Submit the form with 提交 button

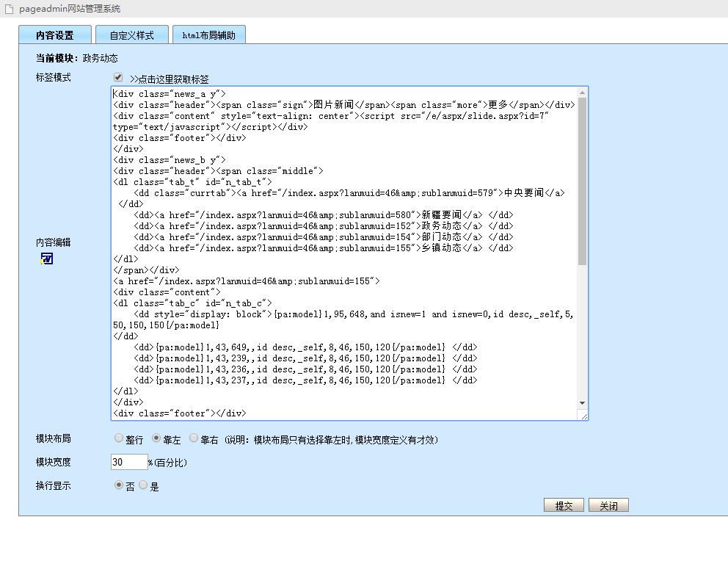tap(564, 505)
